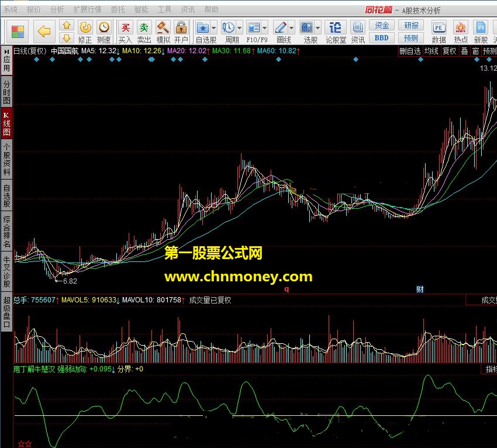497x448 pixels.
Task: Open the 论股堂 forum icon
Action: (x=336, y=27)
